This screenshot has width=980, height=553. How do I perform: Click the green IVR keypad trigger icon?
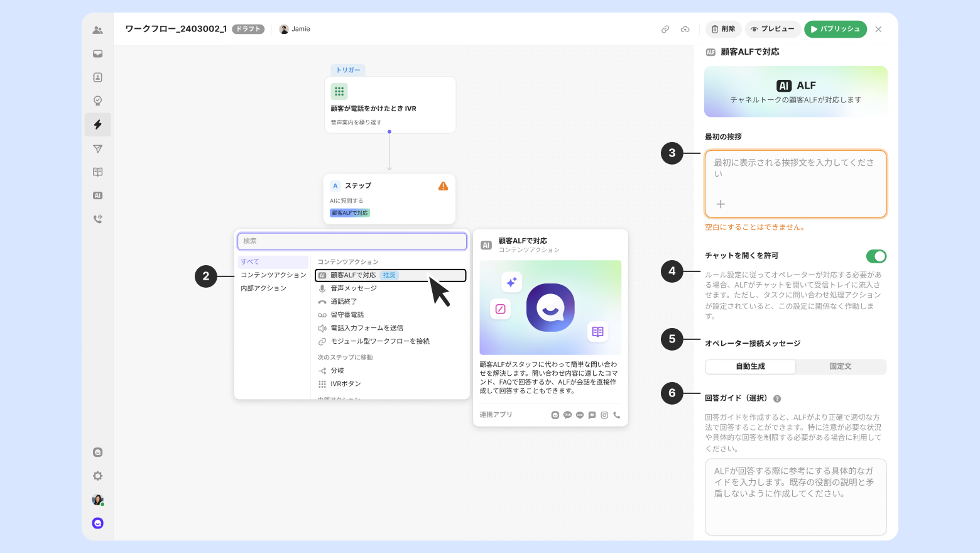point(339,91)
